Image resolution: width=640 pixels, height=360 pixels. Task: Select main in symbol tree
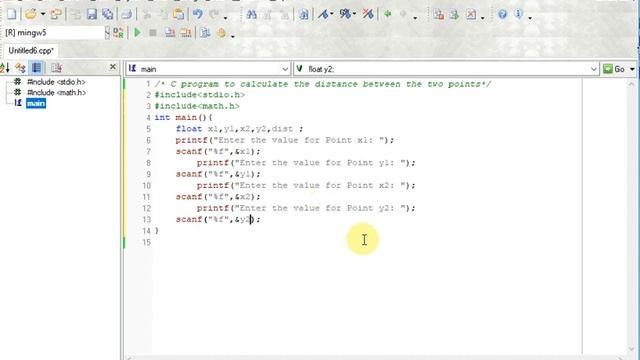click(x=36, y=103)
